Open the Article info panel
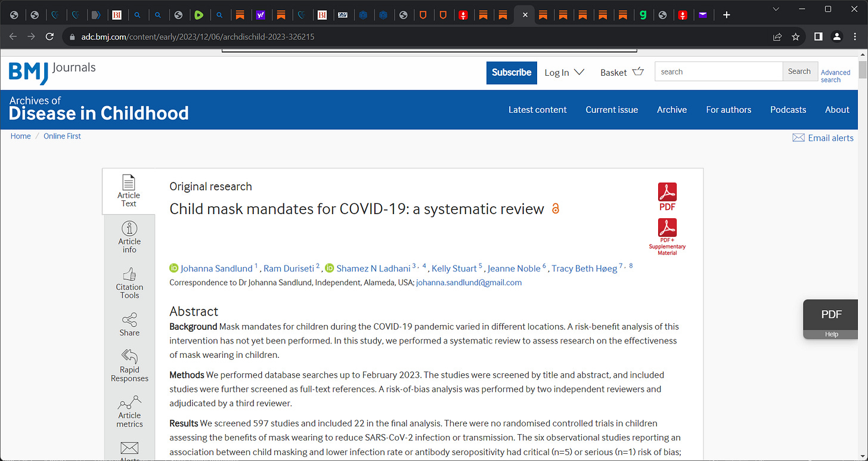The image size is (868, 461). point(129,237)
